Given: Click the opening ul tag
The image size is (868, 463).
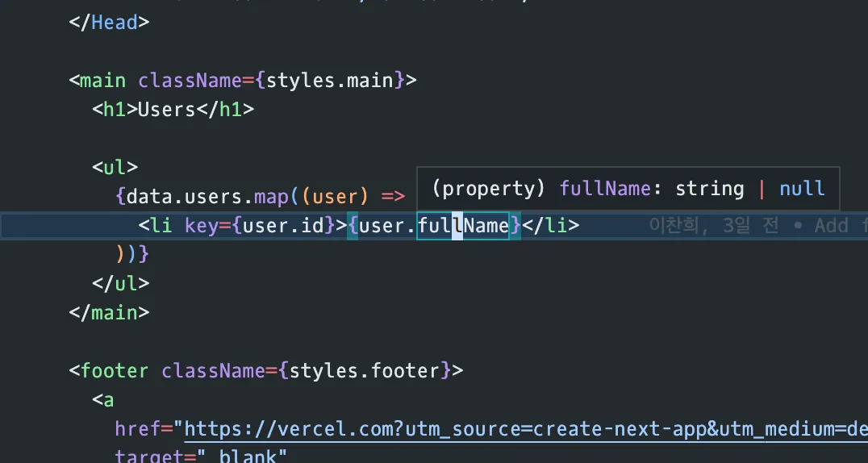Looking at the screenshot, I should coord(115,168).
